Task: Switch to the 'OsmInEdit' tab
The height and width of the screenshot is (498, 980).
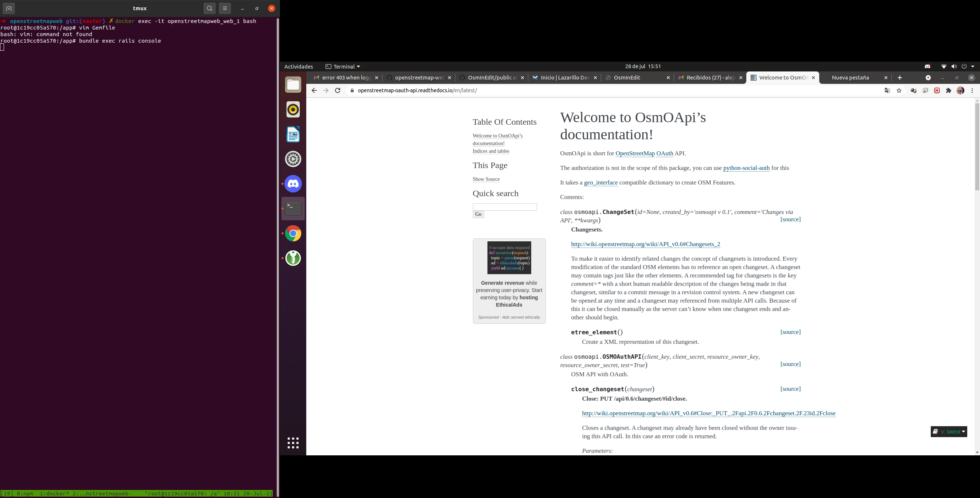Action: [x=638, y=78]
